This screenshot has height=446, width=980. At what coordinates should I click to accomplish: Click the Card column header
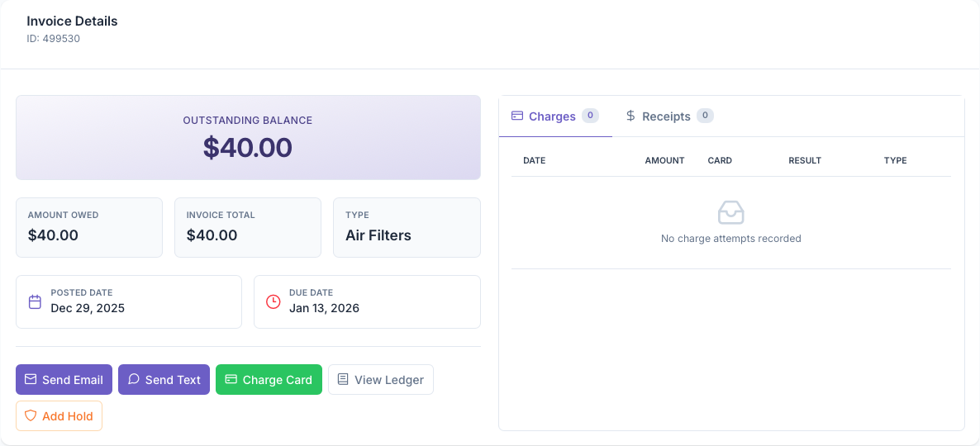720,160
